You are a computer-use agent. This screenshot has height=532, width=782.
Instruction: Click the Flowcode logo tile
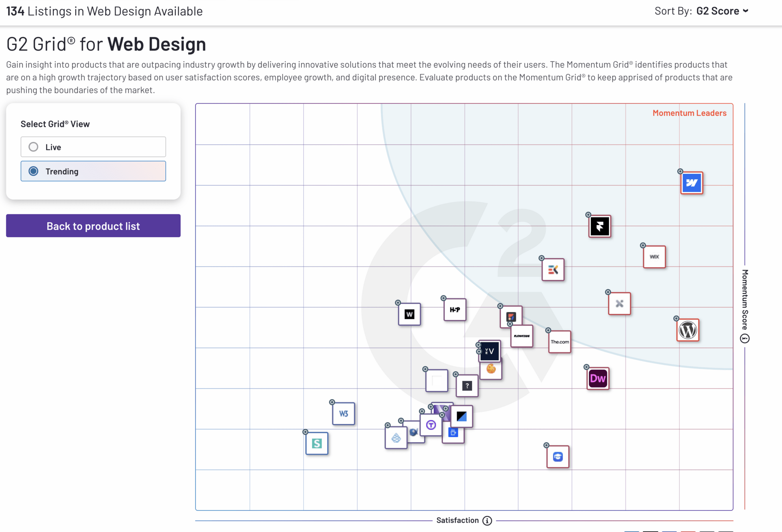click(x=522, y=336)
